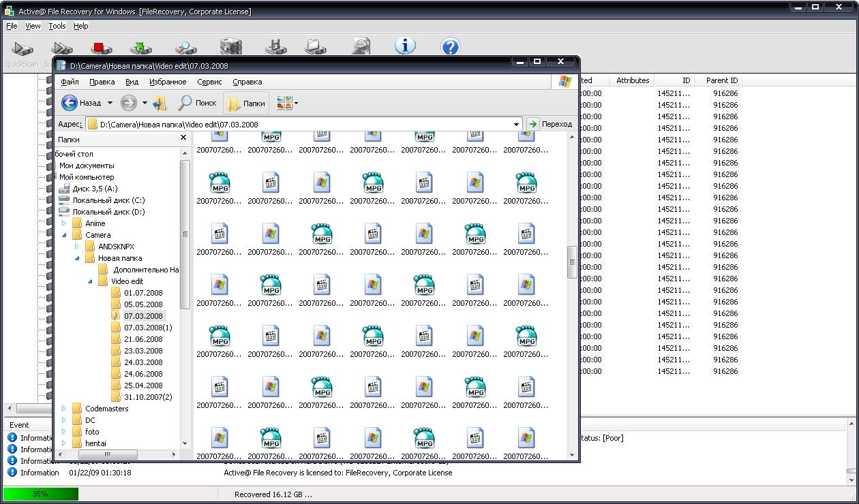The image size is (859, 504).
Task: Click the floppy disk image toolbar icon
Action: pyautogui.click(x=275, y=46)
